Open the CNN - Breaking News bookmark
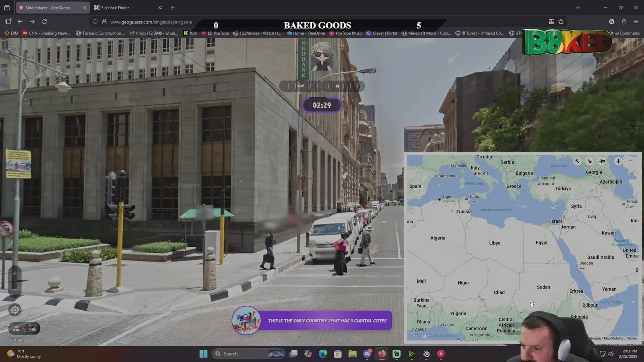The image size is (644, 362). [47, 33]
